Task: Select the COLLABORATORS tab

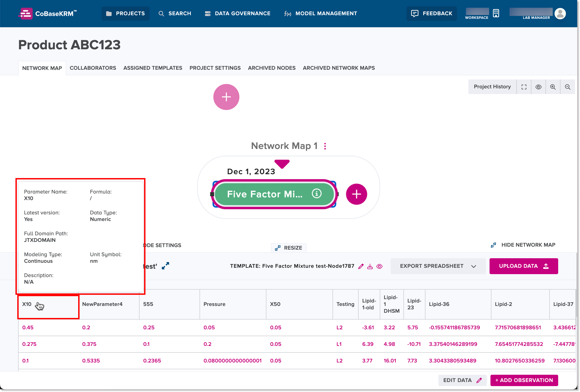Action: tap(93, 68)
